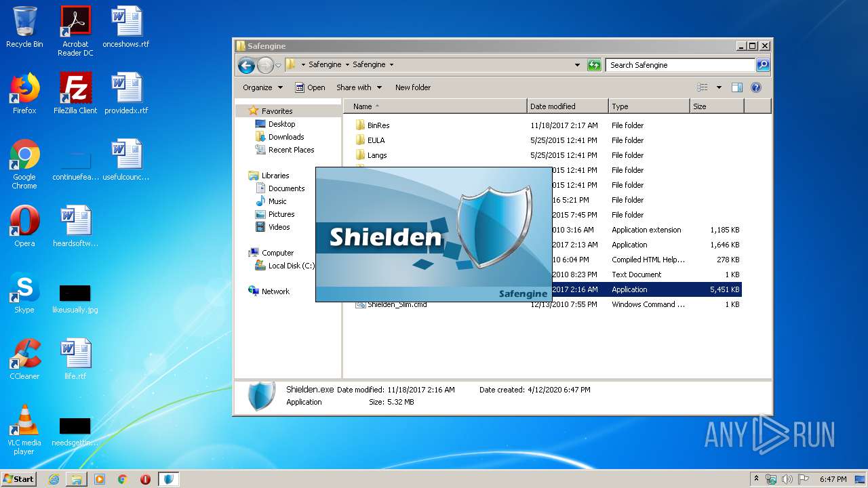Select the BinRes folder
This screenshot has height=488, width=868.
tap(378, 125)
